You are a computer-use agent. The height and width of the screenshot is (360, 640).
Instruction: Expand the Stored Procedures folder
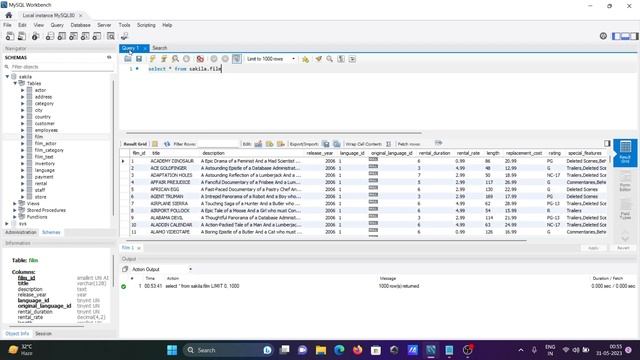click(x=15, y=210)
